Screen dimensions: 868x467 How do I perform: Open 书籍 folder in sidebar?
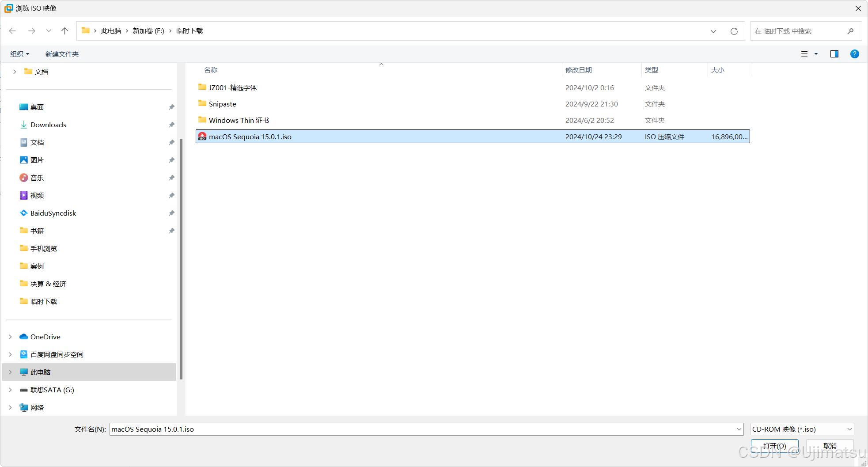tap(37, 231)
